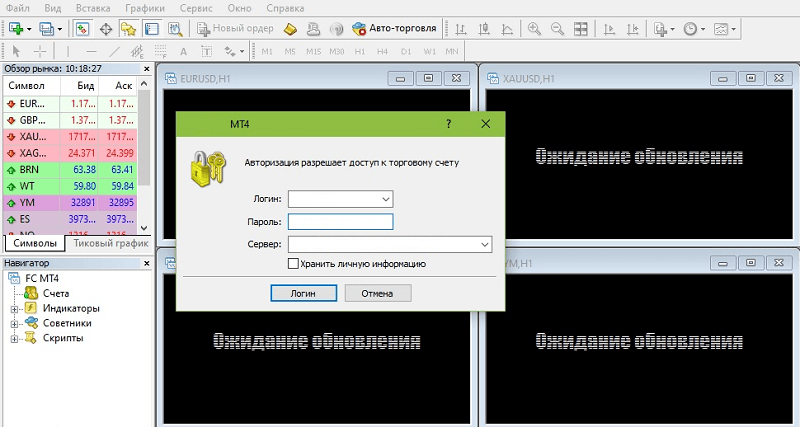Open the Сервис menu

coord(197,8)
